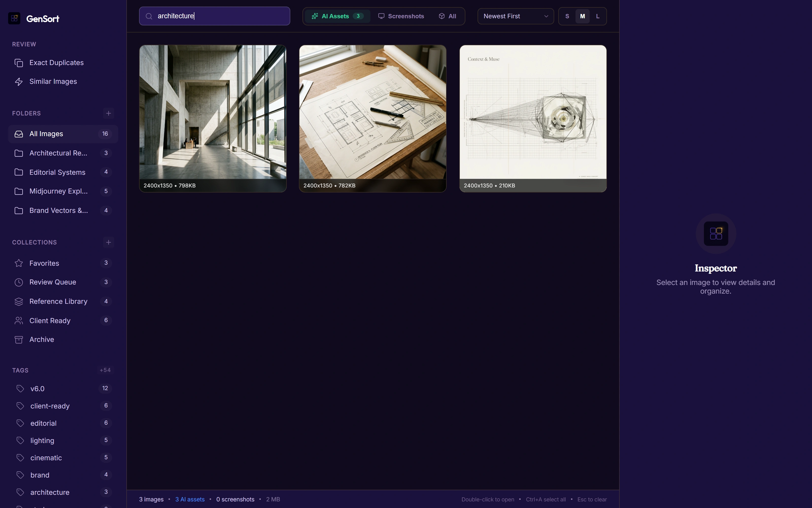Switch to Screenshots filter tab
Viewport: 812px width, 508px height.
401,16
